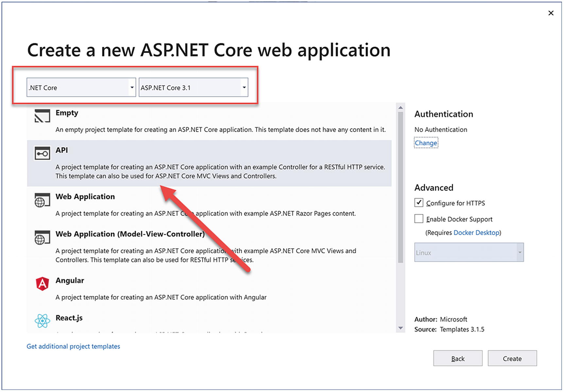Screen dimensions: 564x392
Task: Select the API template title
Action: [x=62, y=150]
